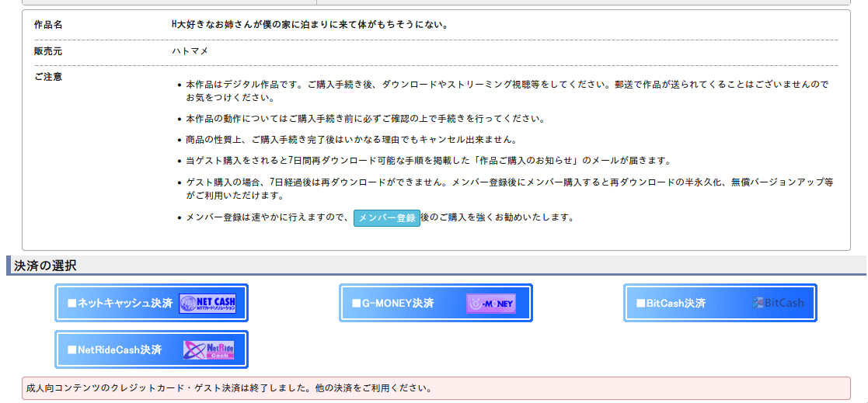Choose ネットキャッシュ決済 payment button

(x=152, y=302)
